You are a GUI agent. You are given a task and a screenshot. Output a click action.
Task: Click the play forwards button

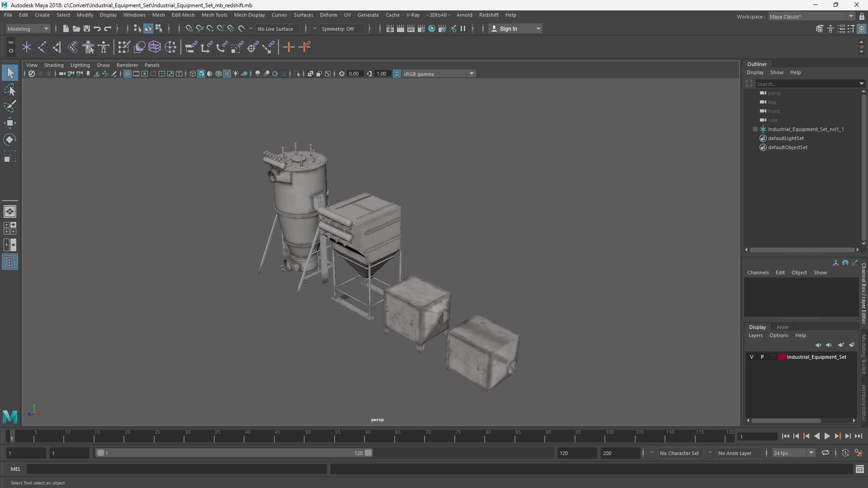827,436
